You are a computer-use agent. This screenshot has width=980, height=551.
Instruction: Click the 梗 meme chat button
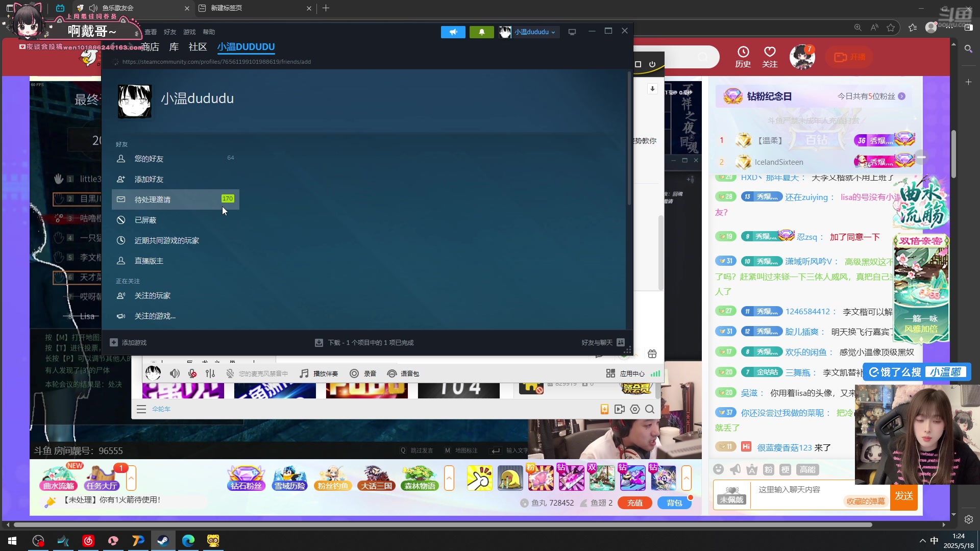[786, 469]
